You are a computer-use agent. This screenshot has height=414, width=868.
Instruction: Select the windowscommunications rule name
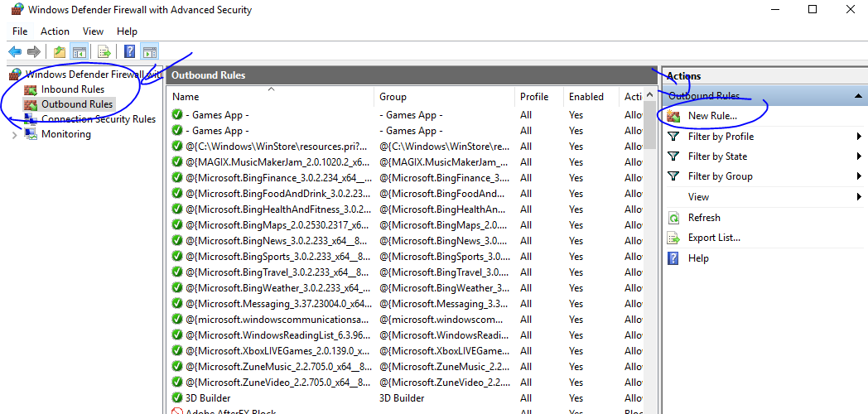(x=277, y=320)
